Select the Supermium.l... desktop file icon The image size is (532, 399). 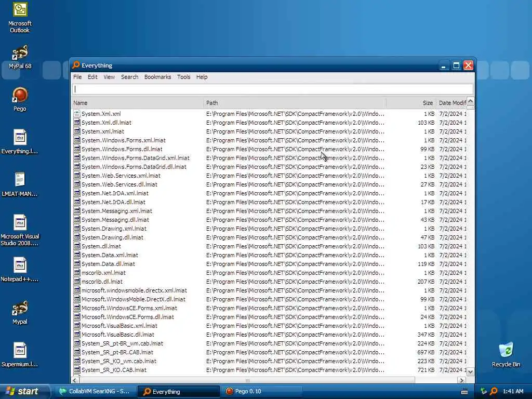(20, 355)
